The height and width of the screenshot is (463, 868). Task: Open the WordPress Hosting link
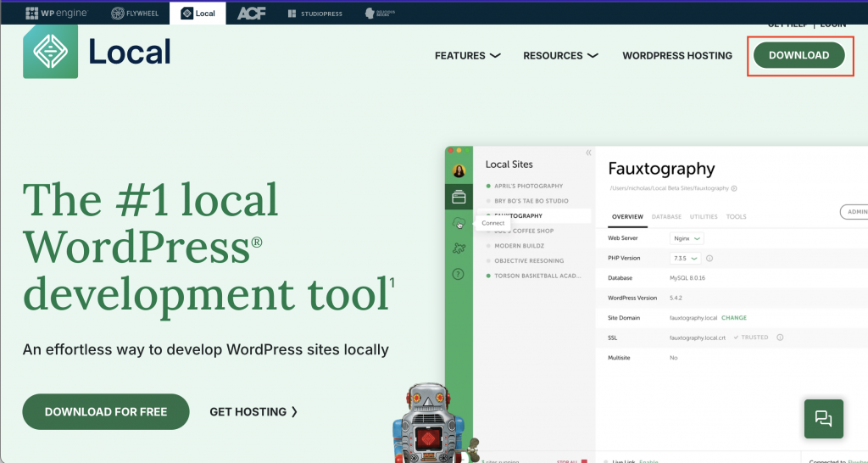677,55
